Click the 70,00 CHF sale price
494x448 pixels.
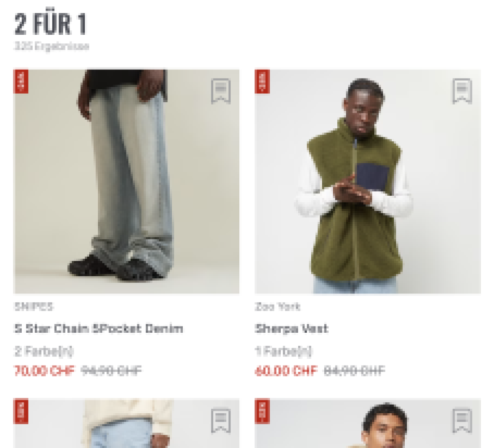(44, 370)
